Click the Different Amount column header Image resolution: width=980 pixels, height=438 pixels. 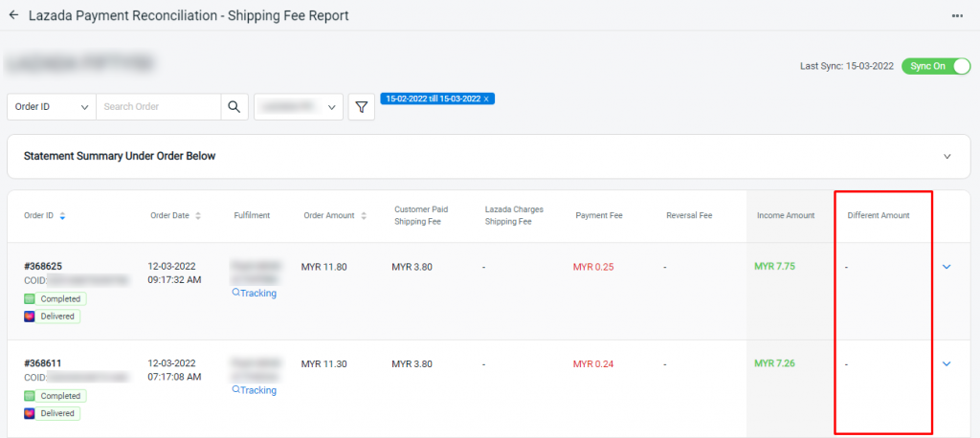[879, 215]
